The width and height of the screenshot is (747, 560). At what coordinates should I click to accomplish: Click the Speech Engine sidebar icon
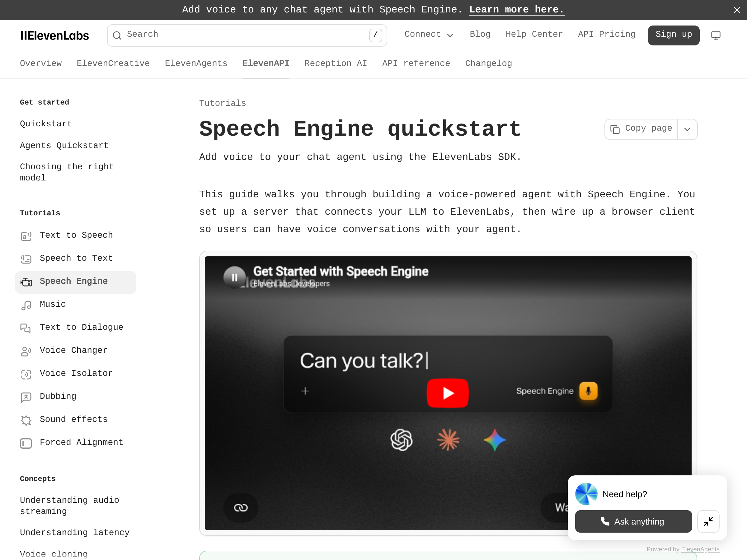pos(26,282)
